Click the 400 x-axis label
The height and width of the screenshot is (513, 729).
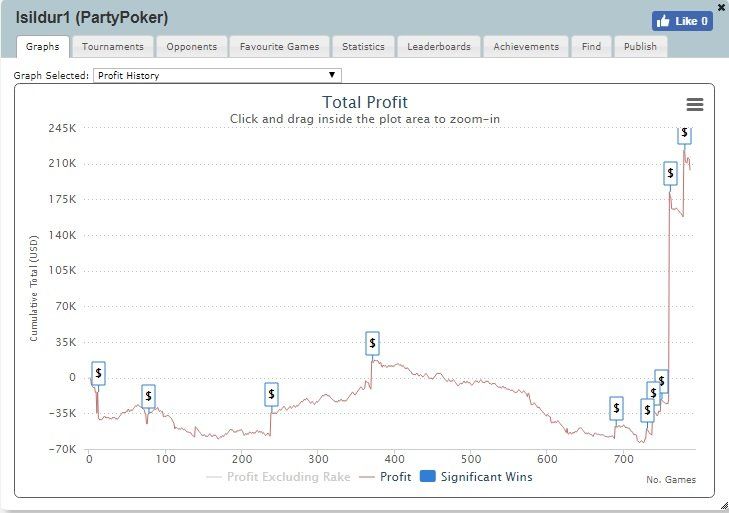click(394, 459)
